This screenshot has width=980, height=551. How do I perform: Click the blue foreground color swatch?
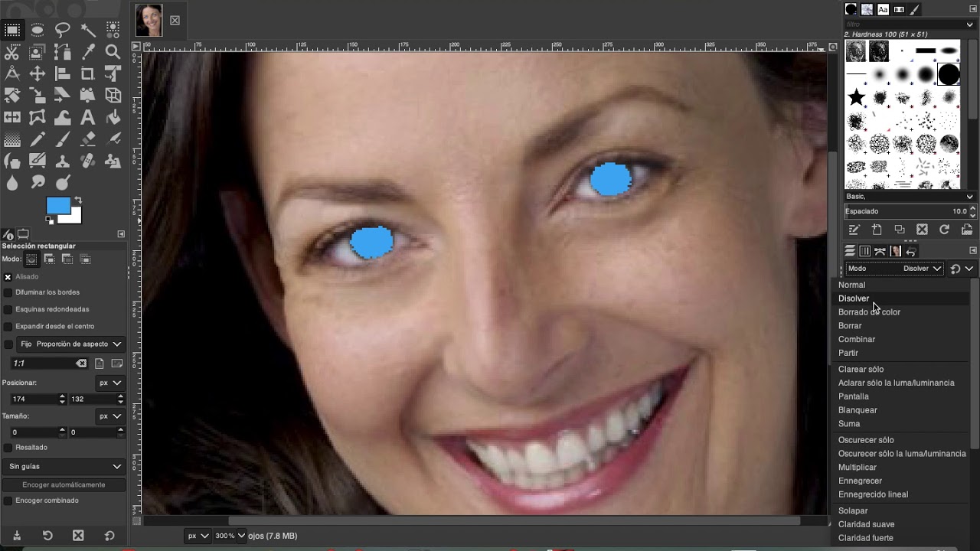point(57,205)
